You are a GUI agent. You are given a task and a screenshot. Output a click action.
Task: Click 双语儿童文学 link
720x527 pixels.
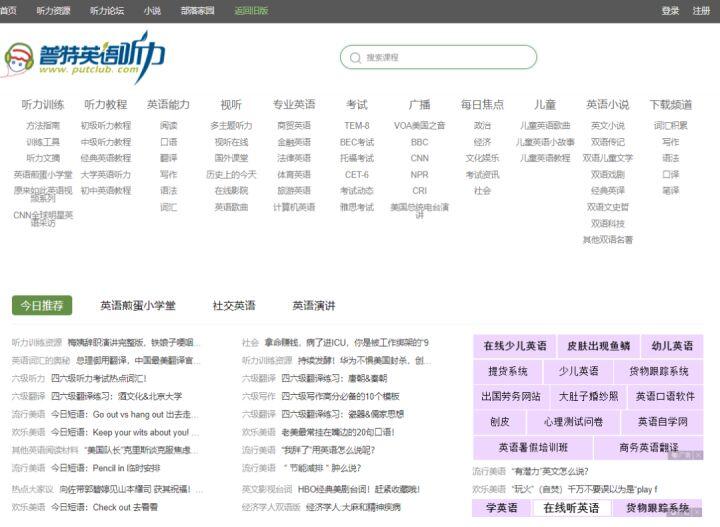608,158
